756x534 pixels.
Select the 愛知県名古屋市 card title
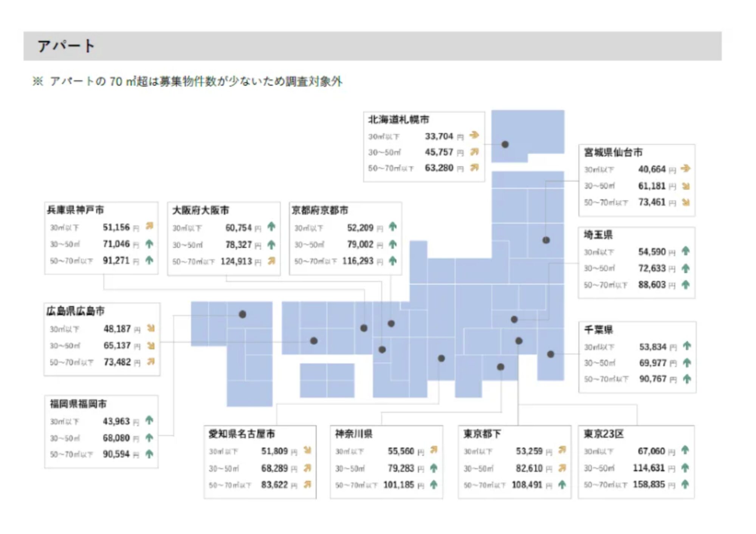tap(242, 434)
